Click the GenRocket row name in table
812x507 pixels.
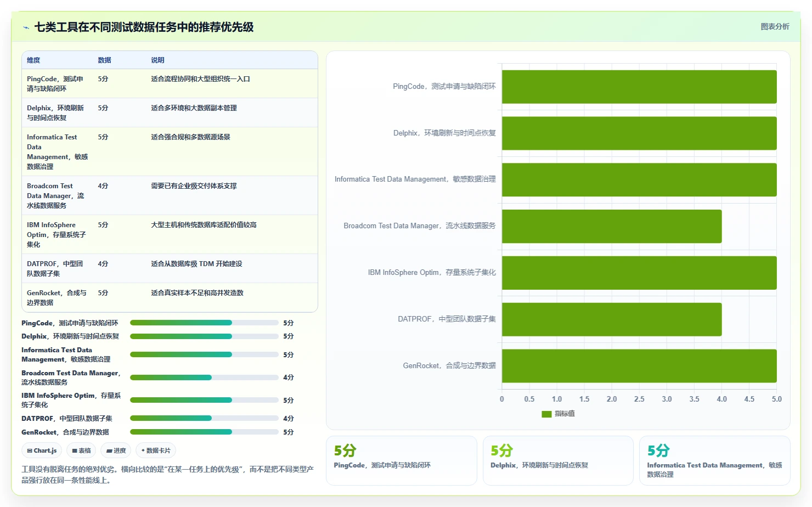coord(57,298)
